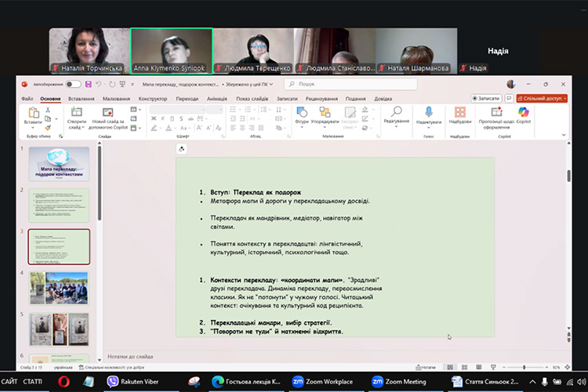Click the Записати record button

486,99
